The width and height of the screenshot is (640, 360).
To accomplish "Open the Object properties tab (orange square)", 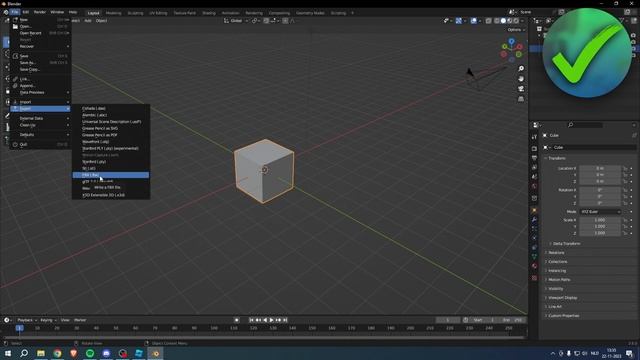I will 534,210.
